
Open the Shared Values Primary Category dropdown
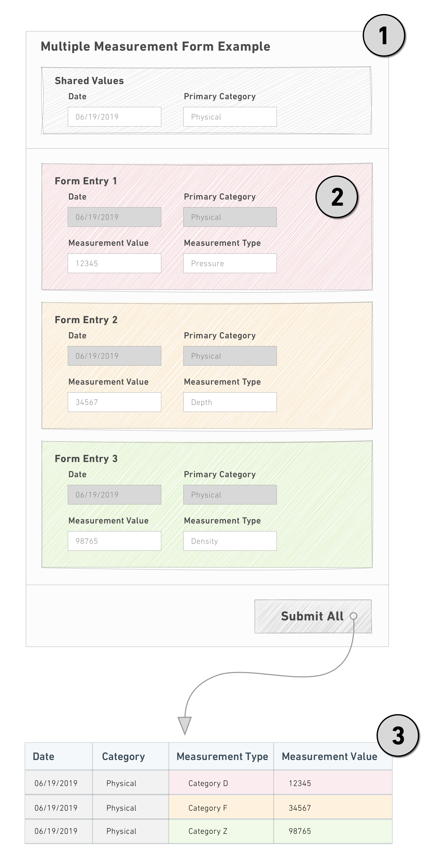tap(230, 117)
